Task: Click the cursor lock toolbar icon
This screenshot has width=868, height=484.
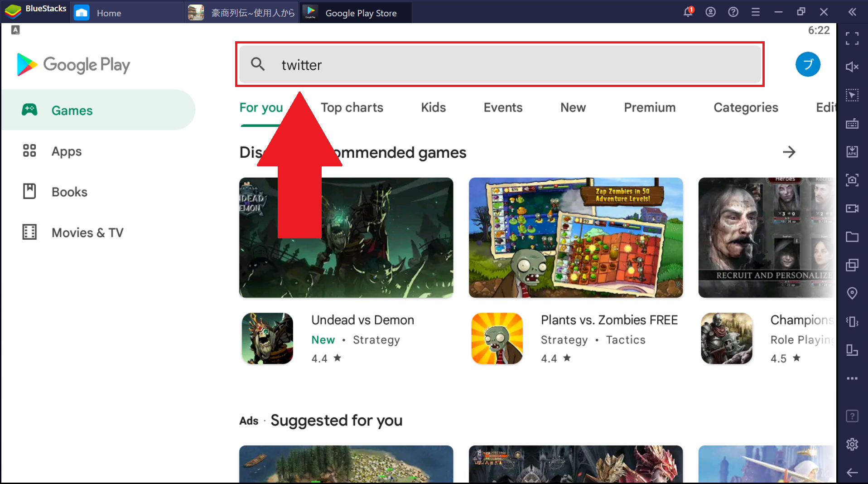Action: tap(852, 95)
